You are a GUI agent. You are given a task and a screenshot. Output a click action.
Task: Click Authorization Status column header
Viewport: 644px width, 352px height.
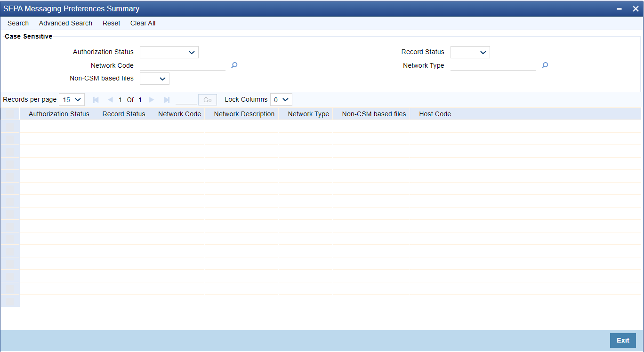(x=59, y=114)
